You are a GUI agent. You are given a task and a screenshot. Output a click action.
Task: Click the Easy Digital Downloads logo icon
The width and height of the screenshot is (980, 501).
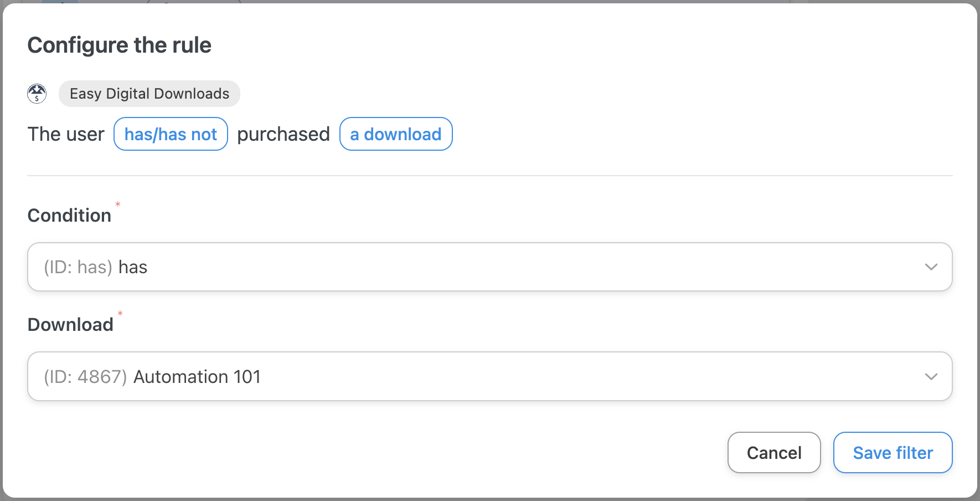point(37,94)
